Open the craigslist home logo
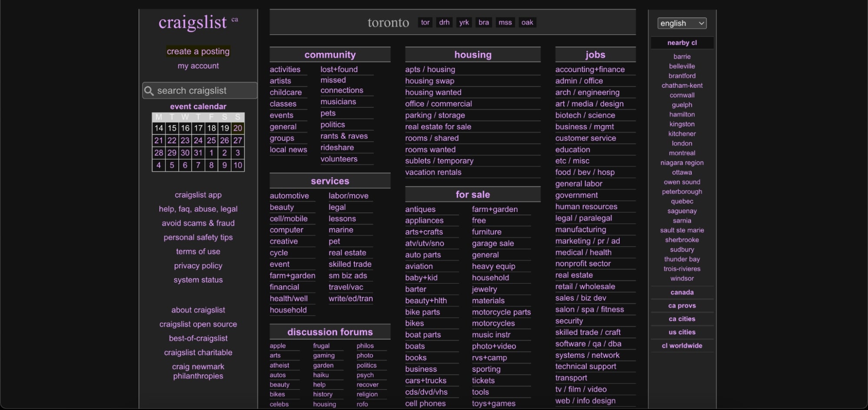868x410 pixels. (x=192, y=23)
